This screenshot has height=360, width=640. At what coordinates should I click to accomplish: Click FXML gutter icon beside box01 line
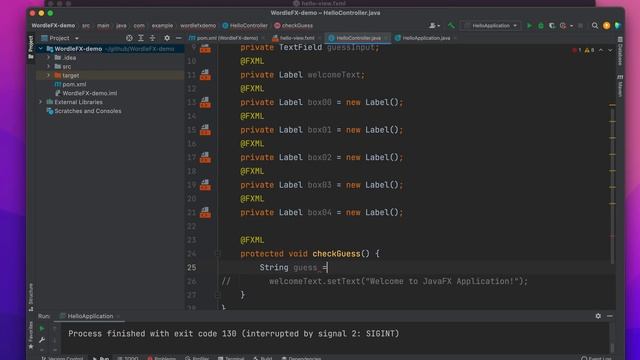[205, 130]
